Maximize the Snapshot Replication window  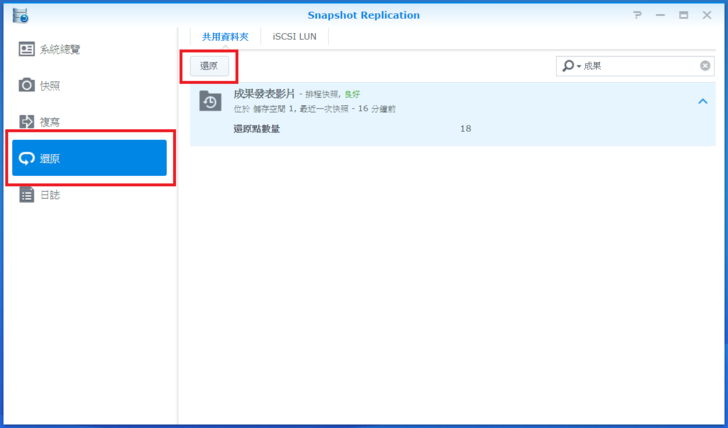click(683, 15)
